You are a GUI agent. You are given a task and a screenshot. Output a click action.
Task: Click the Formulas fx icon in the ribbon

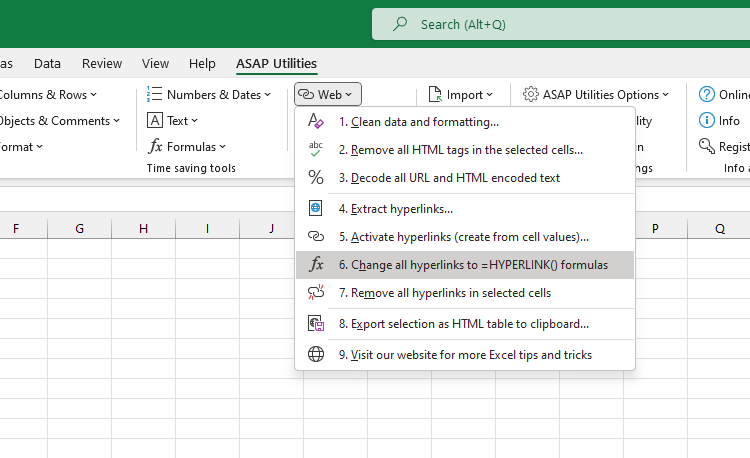click(155, 146)
